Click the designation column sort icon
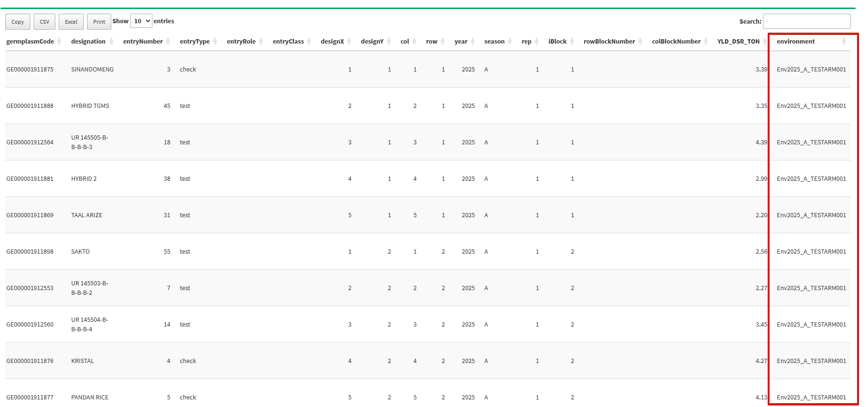The image size is (868, 407). coord(111,42)
